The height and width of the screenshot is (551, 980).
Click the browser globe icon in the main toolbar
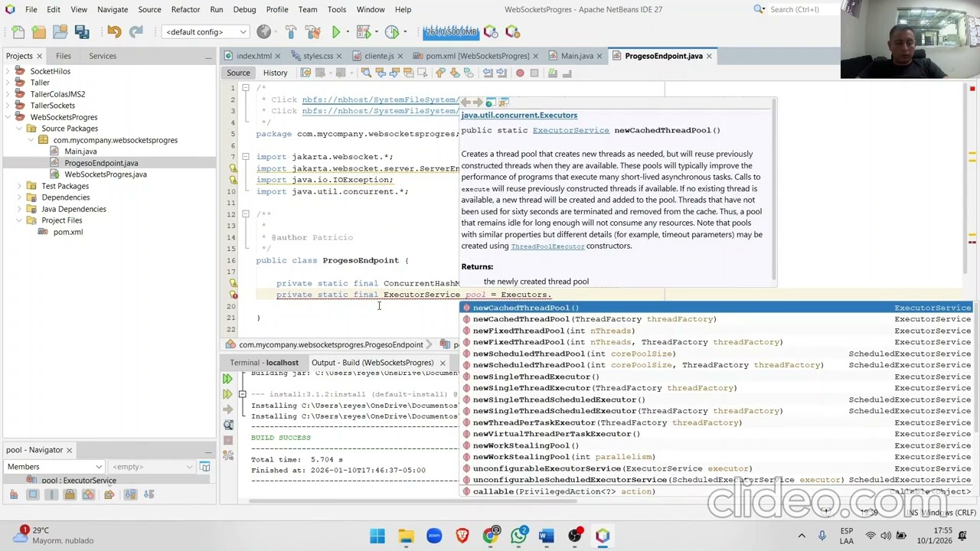click(x=264, y=32)
